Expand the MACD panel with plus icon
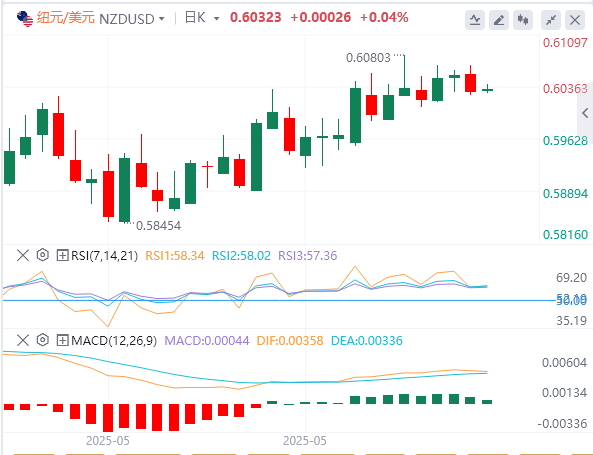This screenshot has height=455, width=593. [62, 340]
